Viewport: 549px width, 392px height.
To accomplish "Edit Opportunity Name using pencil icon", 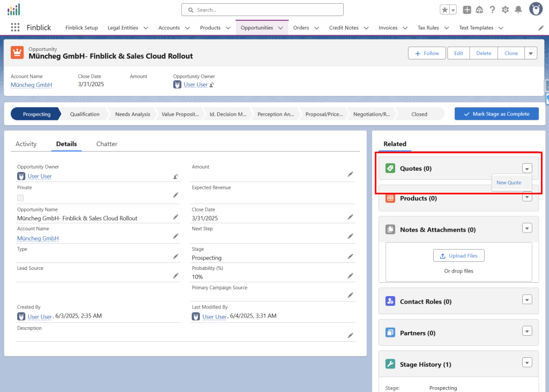I will point(175,217).
